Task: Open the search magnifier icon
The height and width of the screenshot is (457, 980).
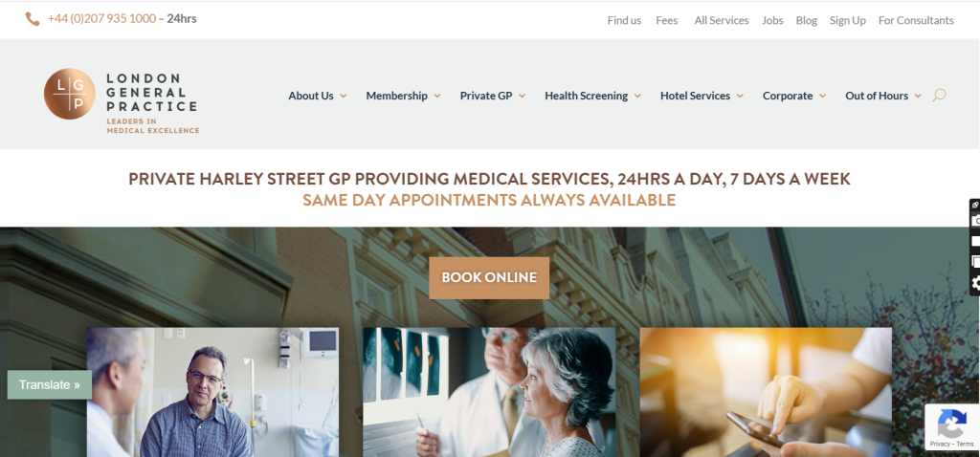Action: 939,96
